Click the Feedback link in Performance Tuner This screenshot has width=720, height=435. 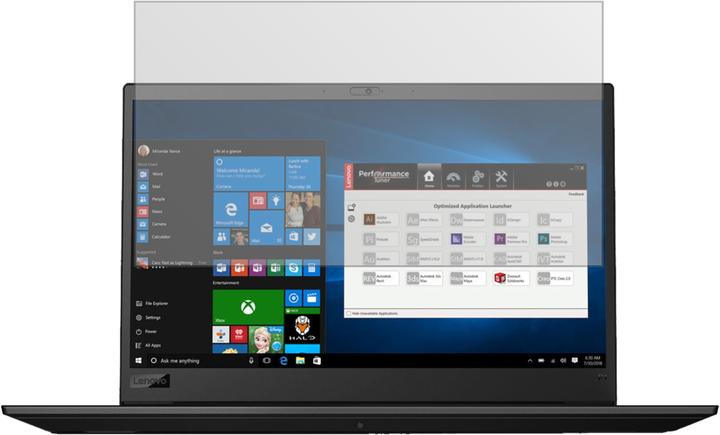click(x=576, y=194)
